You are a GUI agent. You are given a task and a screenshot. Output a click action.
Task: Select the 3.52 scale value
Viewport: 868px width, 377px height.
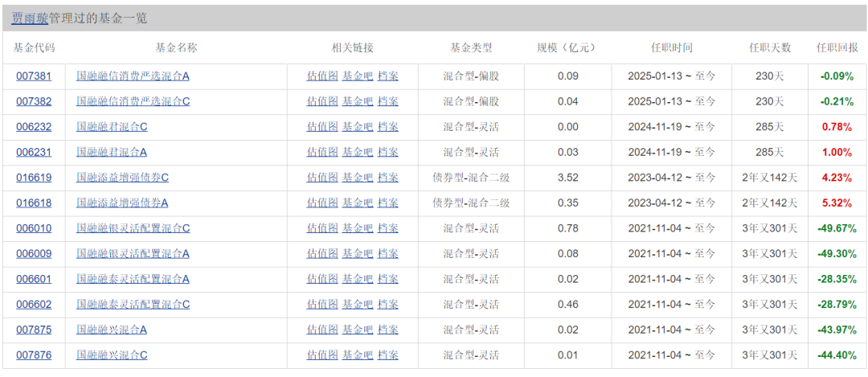(x=568, y=178)
